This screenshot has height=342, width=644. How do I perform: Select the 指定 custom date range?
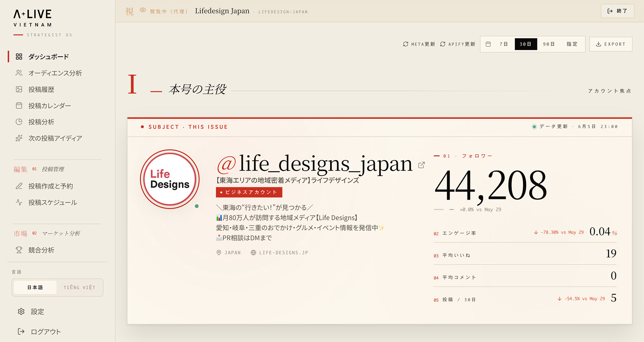click(572, 44)
